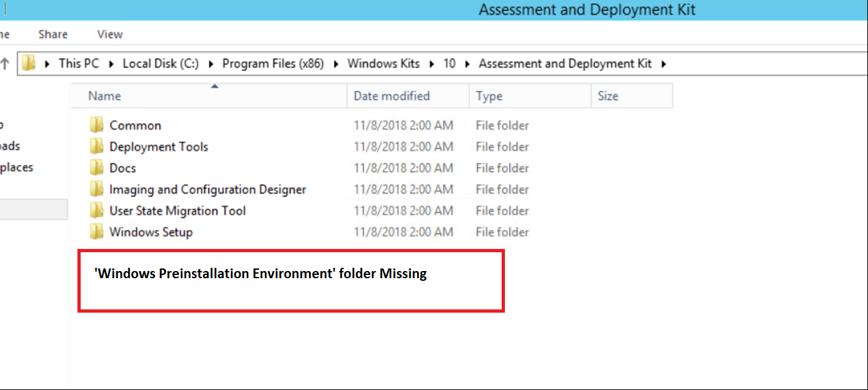The width and height of the screenshot is (868, 390).
Task: Open the View ribbon tab
Action: 110,34
